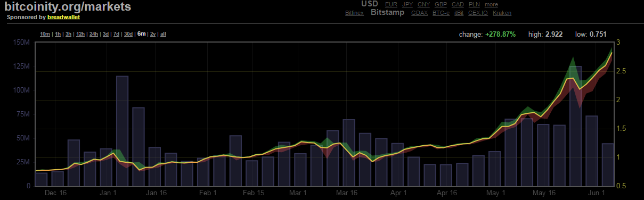Image resolution: width=644 pixels, height=200 pixels.
Task: Open the breadwallet sponsor link
Action: pyautogui.click(x=63, y=17)
